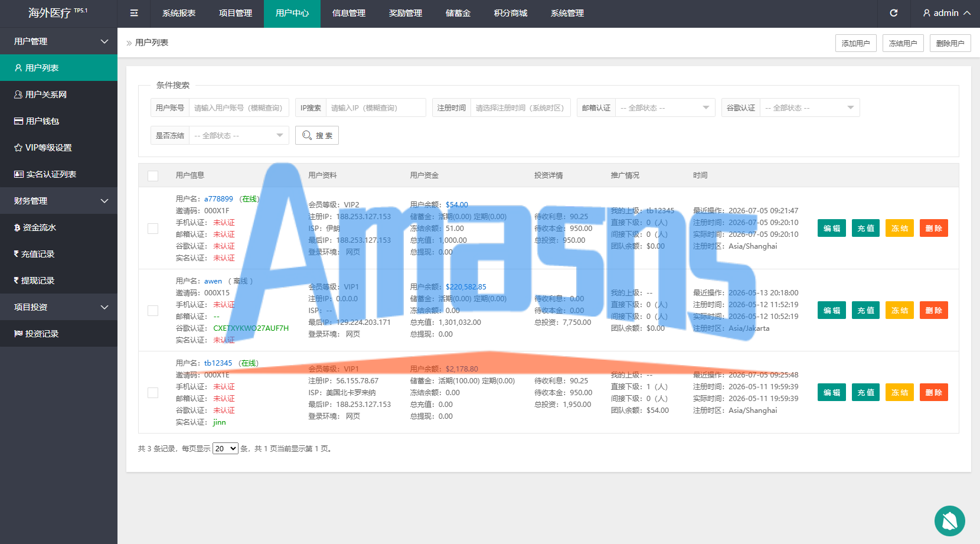Viewport: 980px width, 544px height.
Task: Open 用户钱包 from its card icon
Action: 18,121
